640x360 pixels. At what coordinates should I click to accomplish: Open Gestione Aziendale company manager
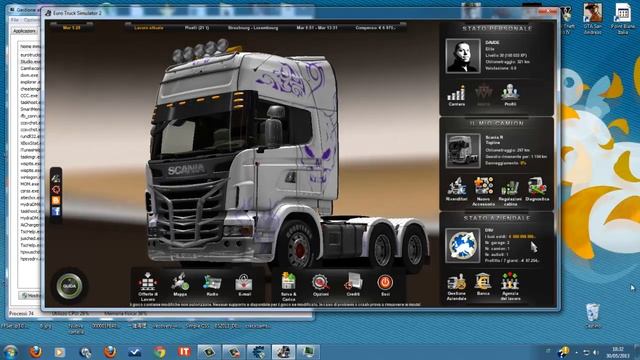[x=456, y=287]
